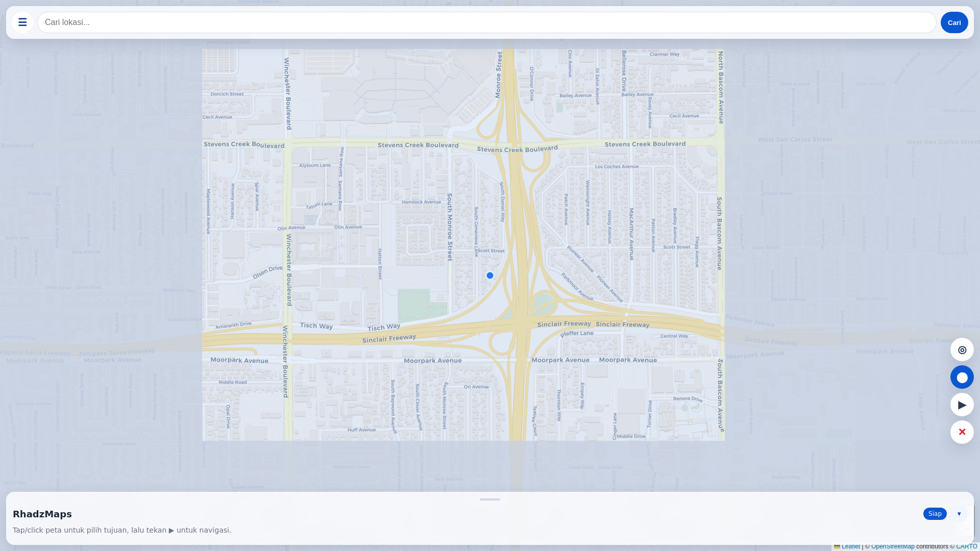
Task: Click the RhadzMaps title text
Action: point(42,514)
